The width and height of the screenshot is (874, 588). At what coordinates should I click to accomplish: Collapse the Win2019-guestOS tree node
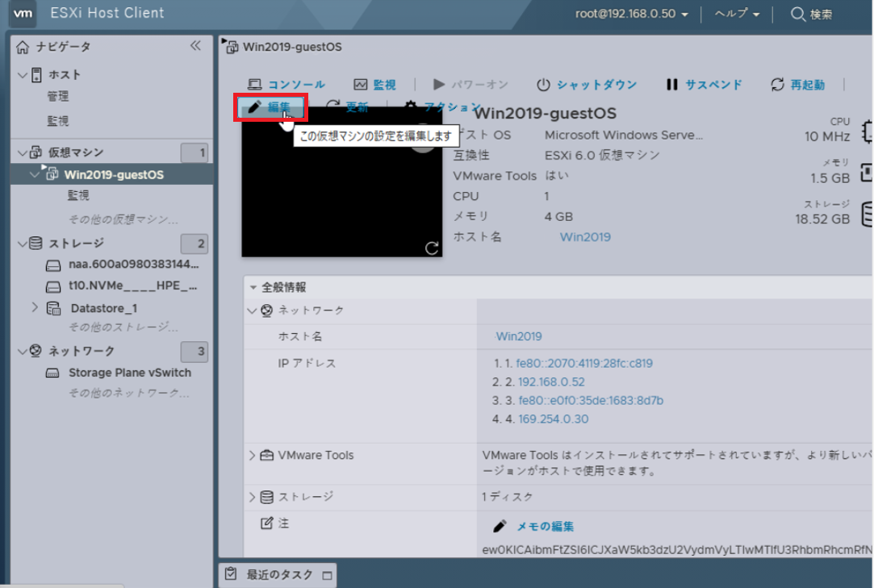coord(35,174)
